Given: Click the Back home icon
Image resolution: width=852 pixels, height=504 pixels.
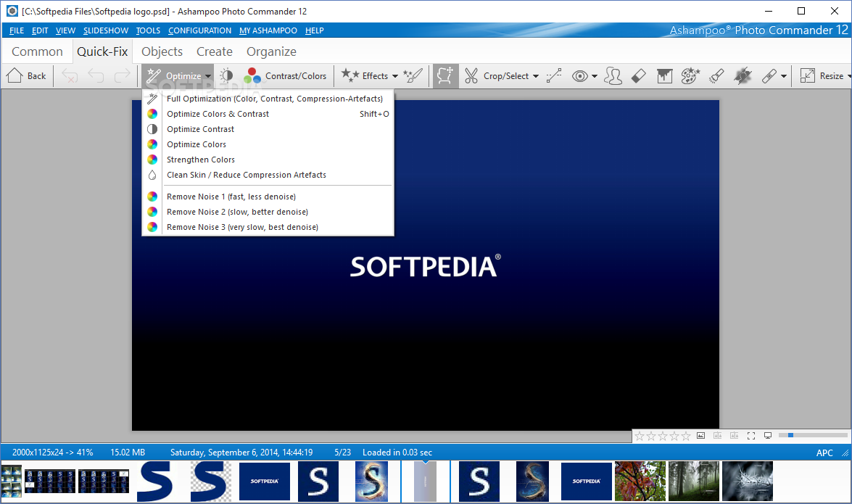Looking at the screenshot, I should click(x=15, y=75).
